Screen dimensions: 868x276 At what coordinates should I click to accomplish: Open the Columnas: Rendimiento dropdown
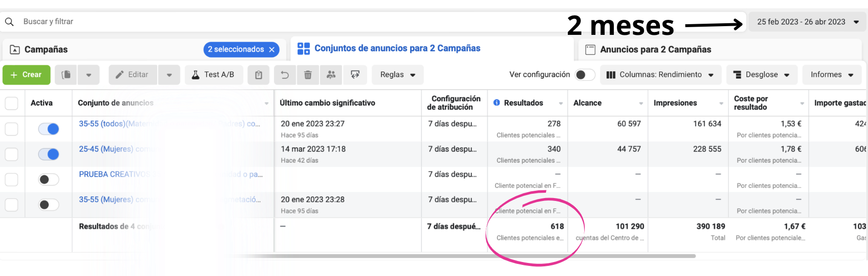point(660,75)
